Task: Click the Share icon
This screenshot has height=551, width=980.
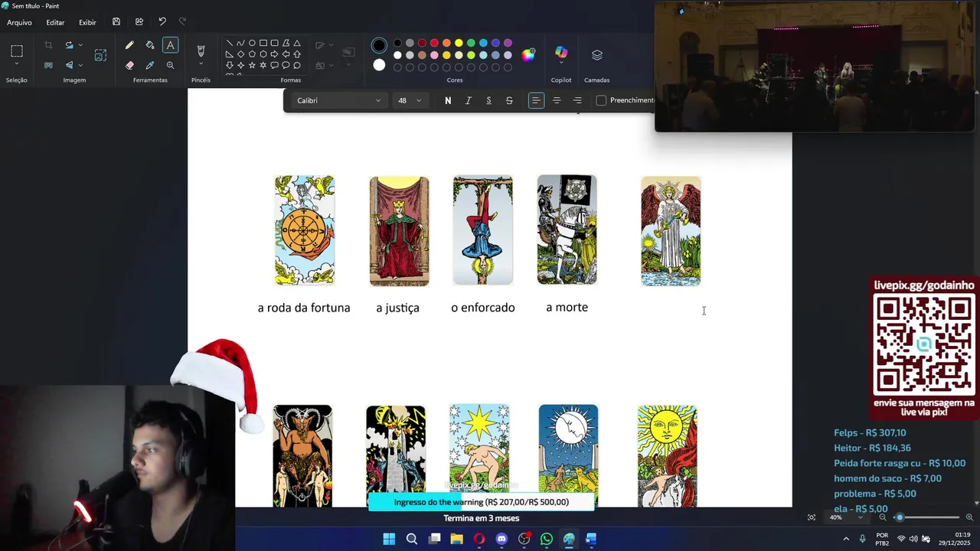Action: coord(139,22)
